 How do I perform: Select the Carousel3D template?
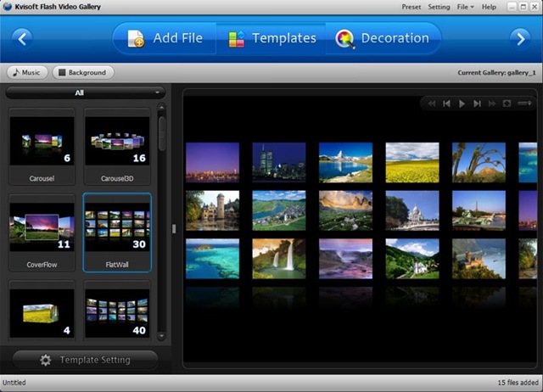point(117,147)
